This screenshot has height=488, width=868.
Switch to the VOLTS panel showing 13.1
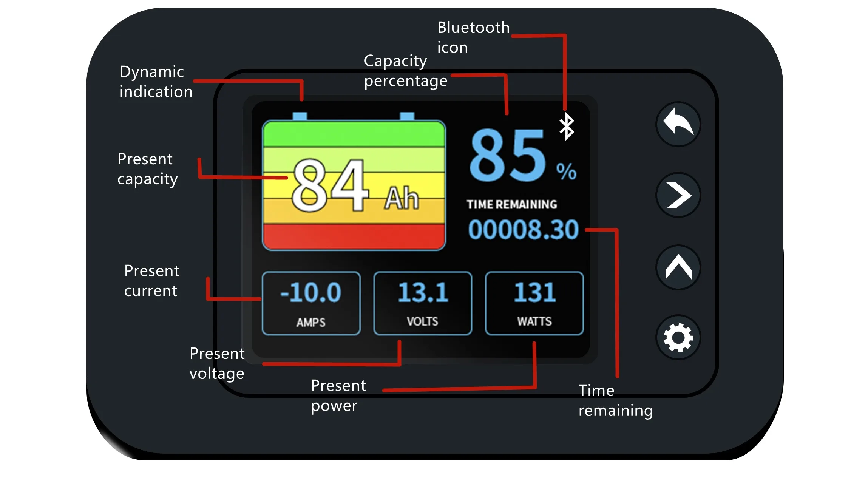pyautogui.click(x=423, y=303)
